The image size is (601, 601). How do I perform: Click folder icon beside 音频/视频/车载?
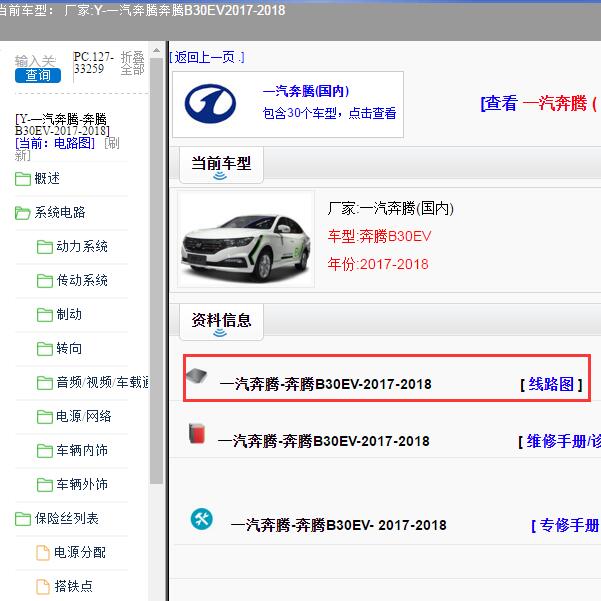[45, 383]
